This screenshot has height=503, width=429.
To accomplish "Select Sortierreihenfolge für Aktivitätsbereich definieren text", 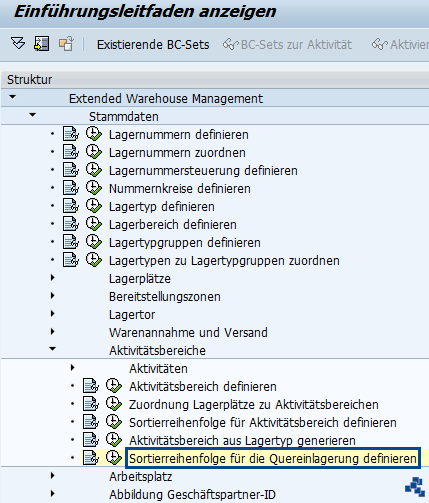I will (263, 423).
